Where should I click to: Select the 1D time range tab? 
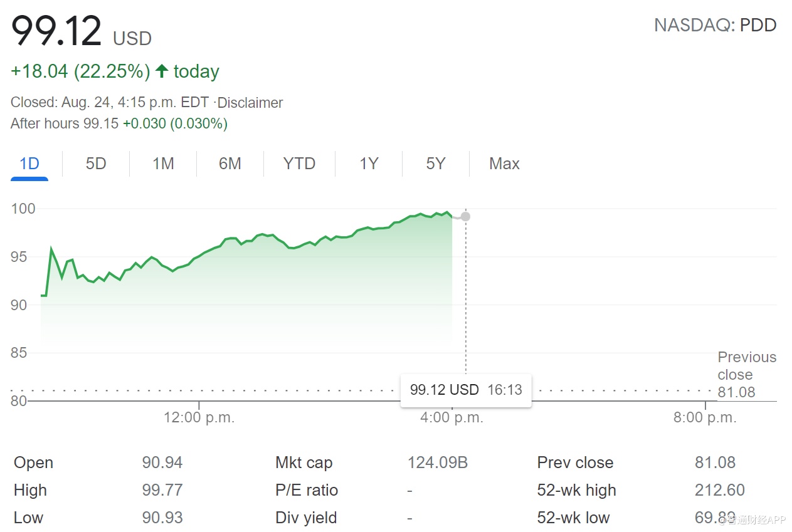pos(29,164)
